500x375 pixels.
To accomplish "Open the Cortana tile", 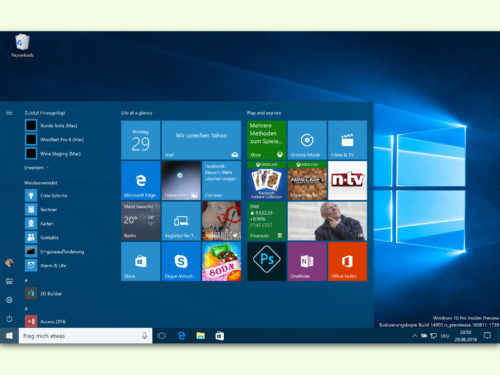I will coord(221,180).
